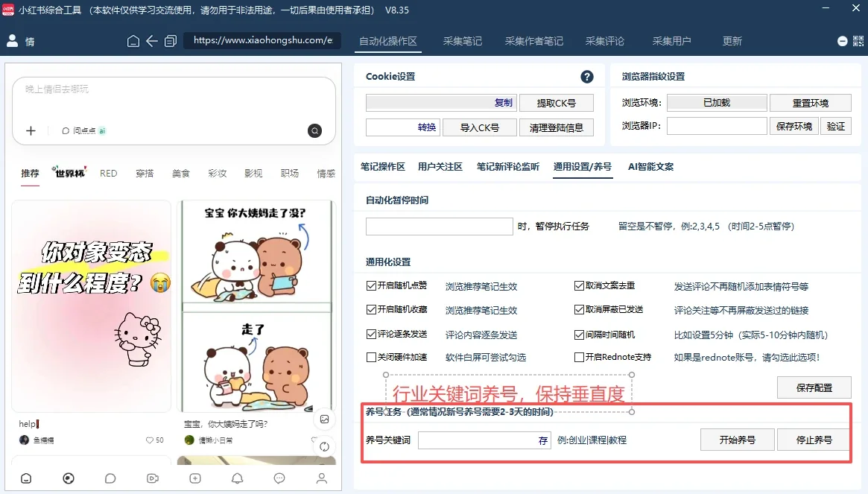The image size is (868, 494).
Task: Click the 保存配置 button
Action: click(814, 387)
